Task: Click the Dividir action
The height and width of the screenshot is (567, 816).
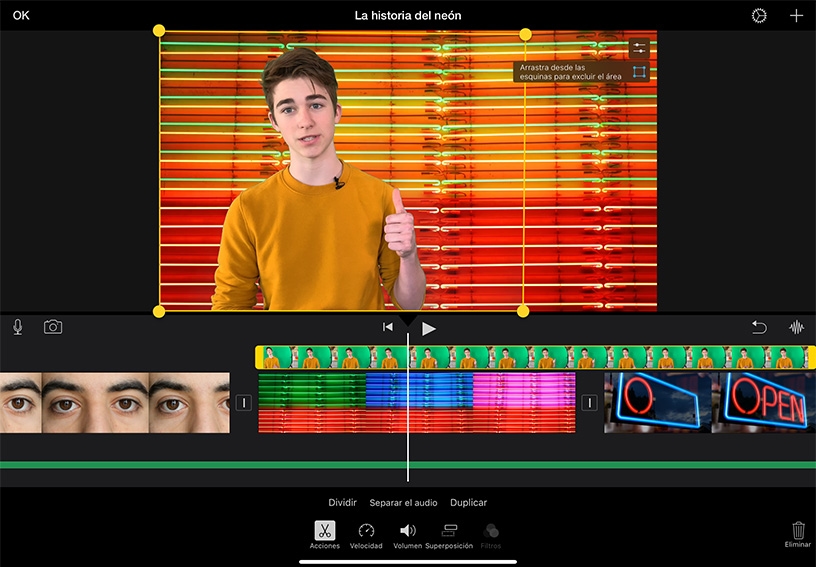Action: tap(342, 502)
